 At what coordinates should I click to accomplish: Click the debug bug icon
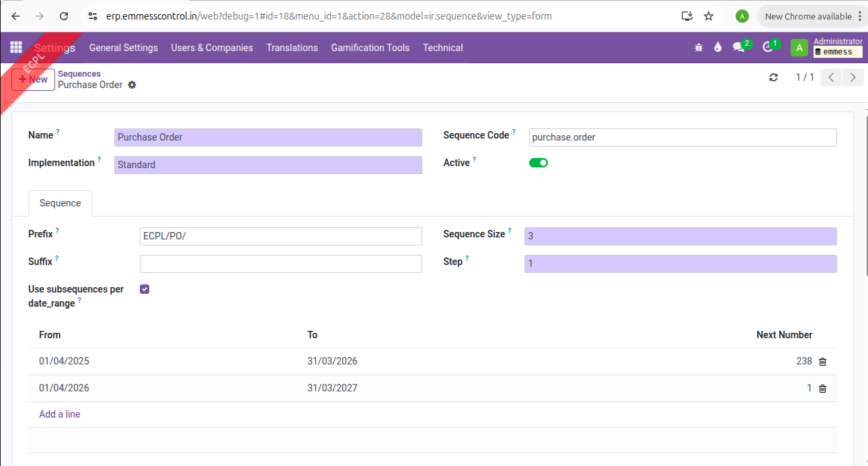699,47
